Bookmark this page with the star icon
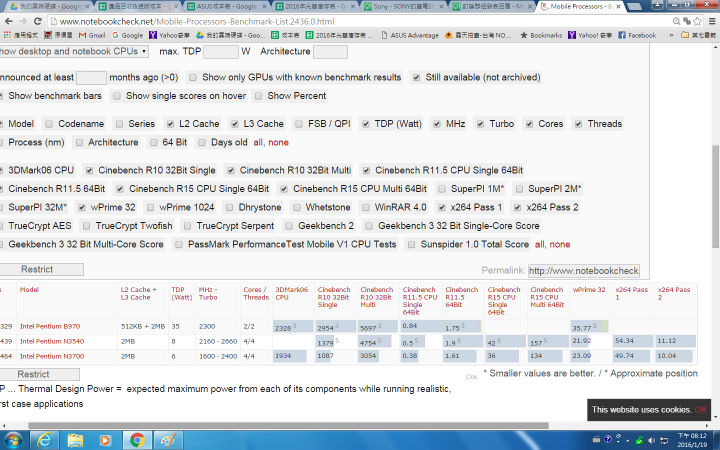Image resolution: width=720 pixels, height=450 pixels. click(x=698, y=21)
